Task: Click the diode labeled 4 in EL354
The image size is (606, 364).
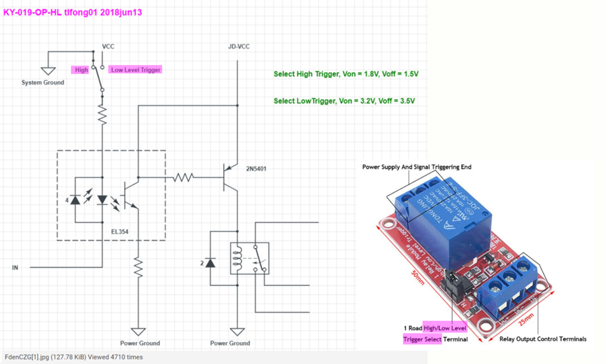Action: tap(75, 200)
